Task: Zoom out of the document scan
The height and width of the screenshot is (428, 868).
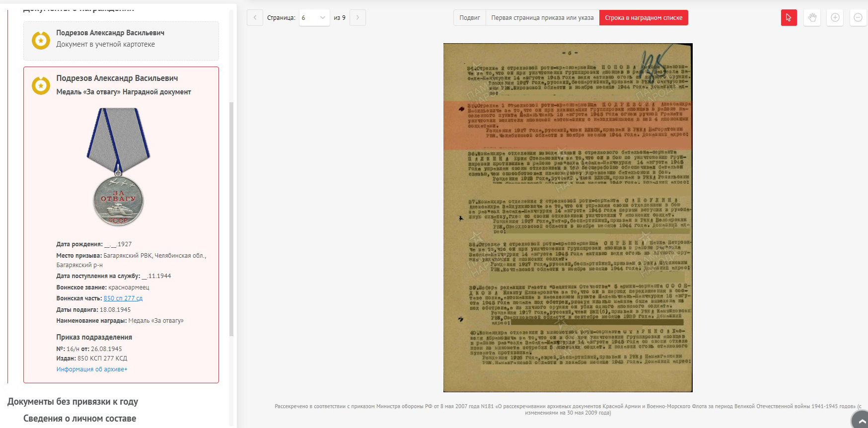Action: click(858, 18)
